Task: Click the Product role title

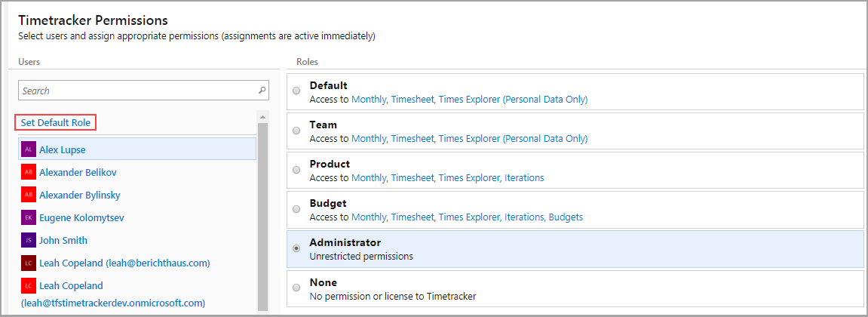Action: click(x=330, y=164)
